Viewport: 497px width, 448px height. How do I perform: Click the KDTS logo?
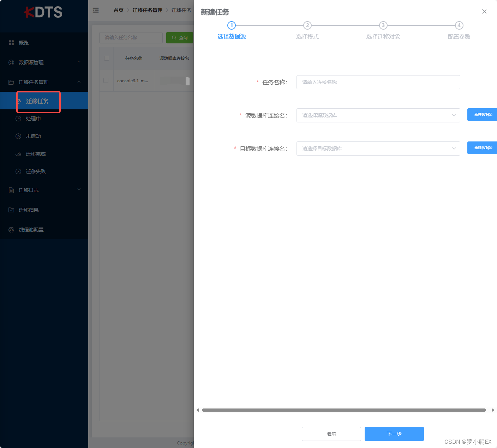[43, 12]
